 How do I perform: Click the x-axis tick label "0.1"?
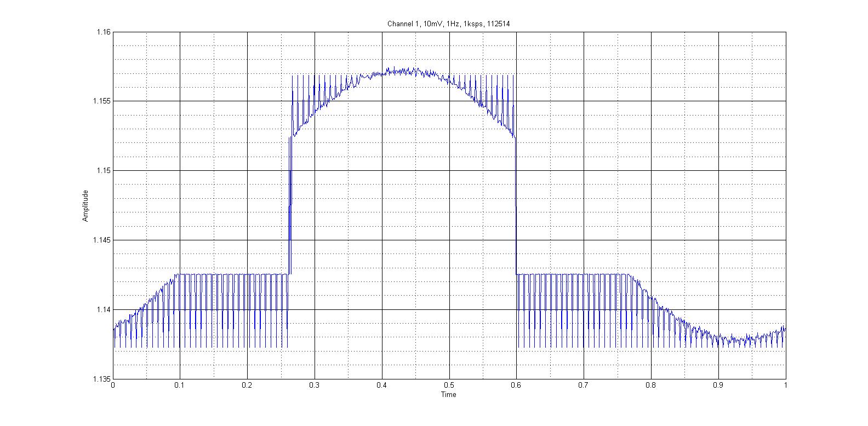[x=180, y=385]
